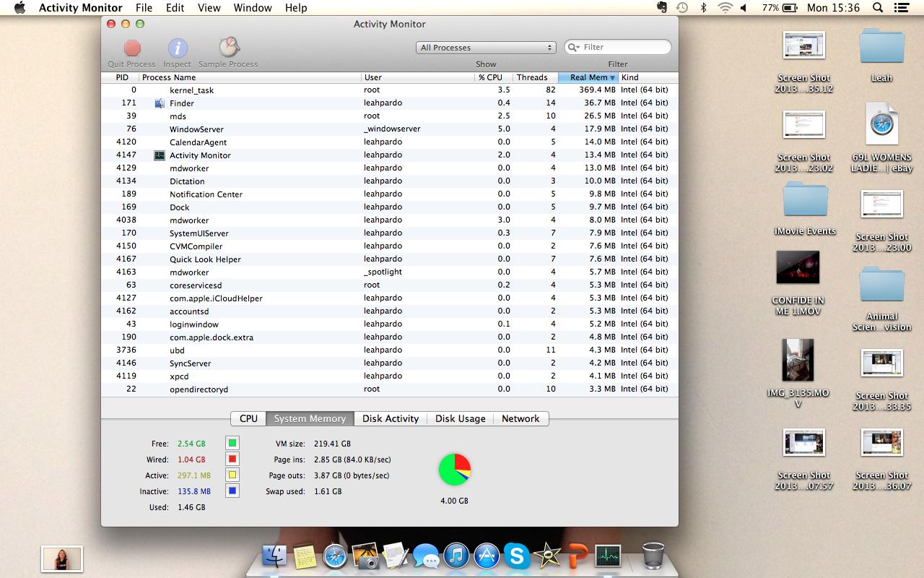Open the Disk Usage tab
This screenshot has width=924, height=578.
[x=461, y=419]
